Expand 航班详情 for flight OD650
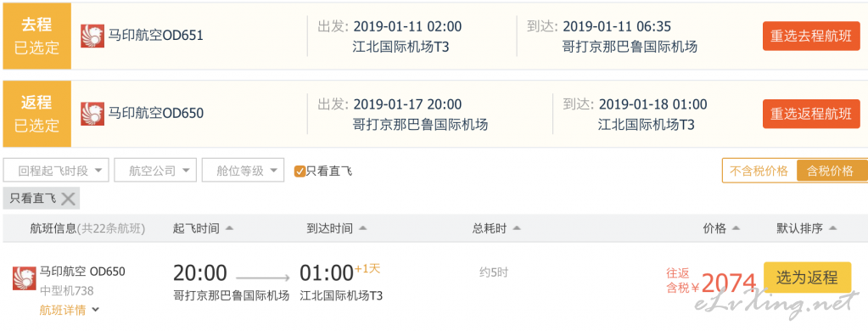The image size is (868, 331). click(70, 310)
